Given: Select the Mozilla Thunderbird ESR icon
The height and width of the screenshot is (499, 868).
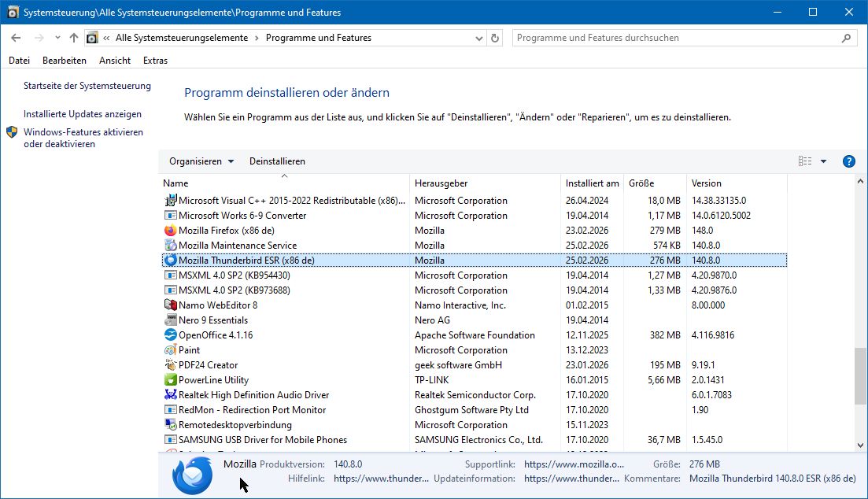Looking at the screenshot, I should coord(171,261).
